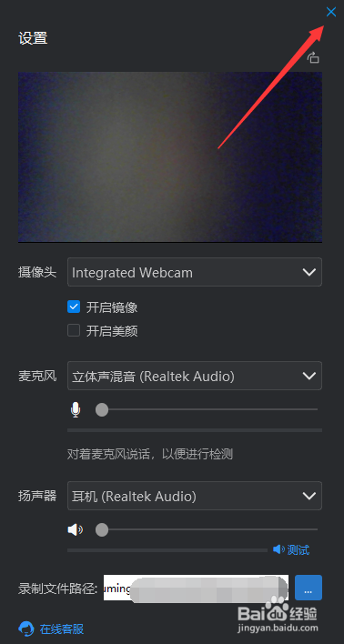Click the customer service headset icon
The image size is (344, 644).
(26, 629)
